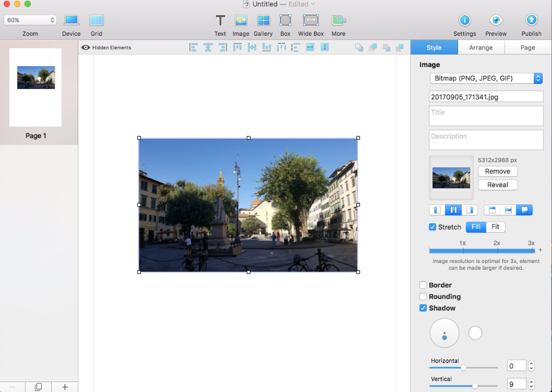Expand the Bitmap image type dropdown
This screenshot has height=392, width=552.
(486, 78)
